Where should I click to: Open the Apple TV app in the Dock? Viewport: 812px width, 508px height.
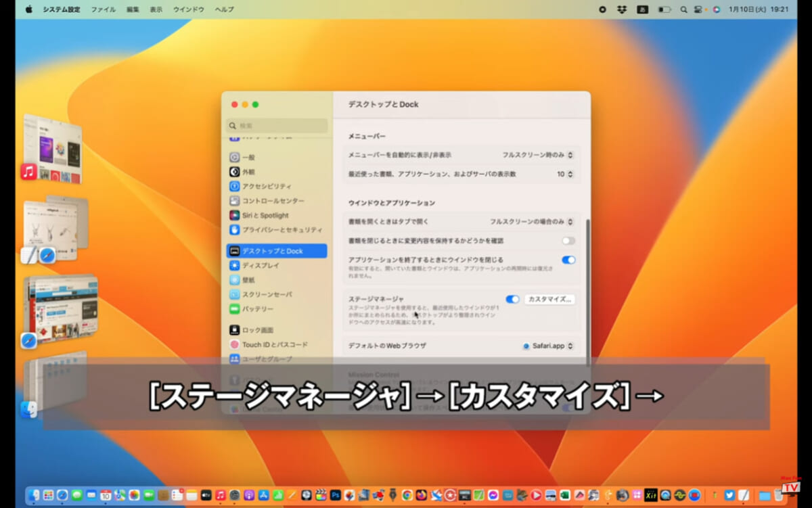coord(206,495)
